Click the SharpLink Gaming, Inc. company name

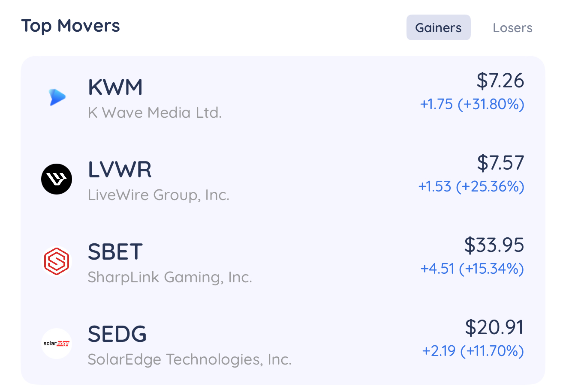click(170, 277)
